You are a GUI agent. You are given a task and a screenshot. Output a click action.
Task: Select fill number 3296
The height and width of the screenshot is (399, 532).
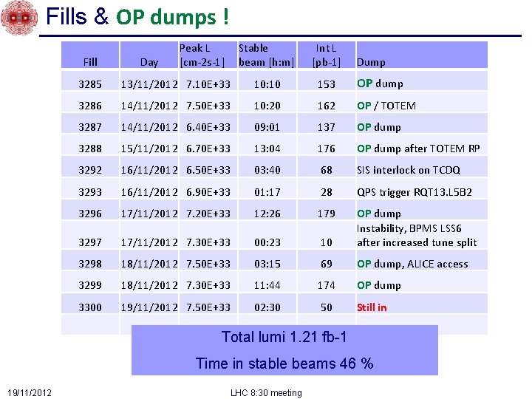coord(90,214)
